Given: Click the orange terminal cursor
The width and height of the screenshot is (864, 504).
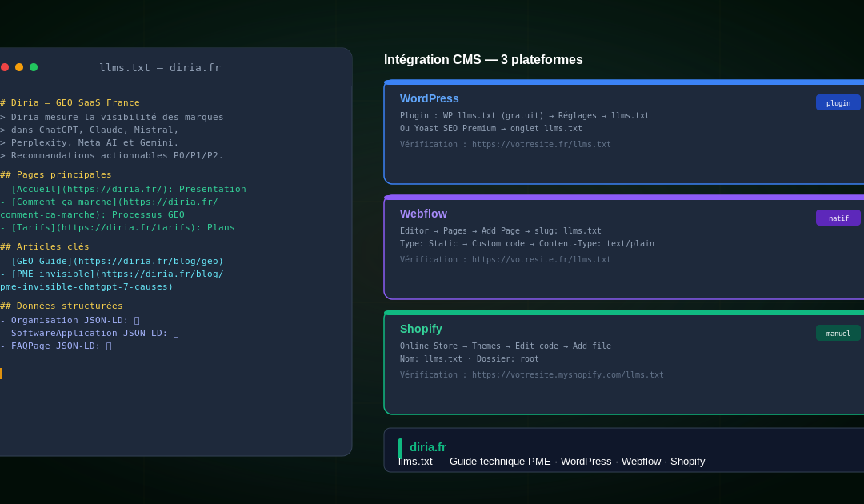Looking at the screenshot, I should [x=1, y=374].
